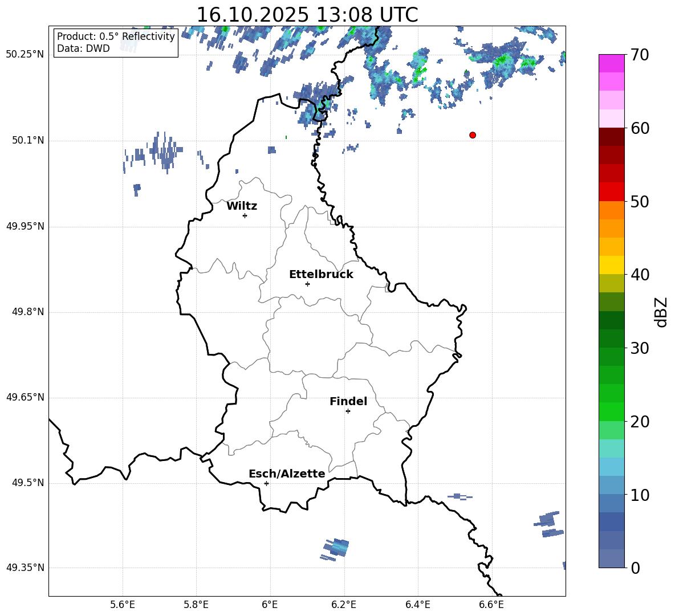Image resolution: width=675 pixels, height=616 pixels.
Task: Click the Findel text label
Action: coord(348,402)
